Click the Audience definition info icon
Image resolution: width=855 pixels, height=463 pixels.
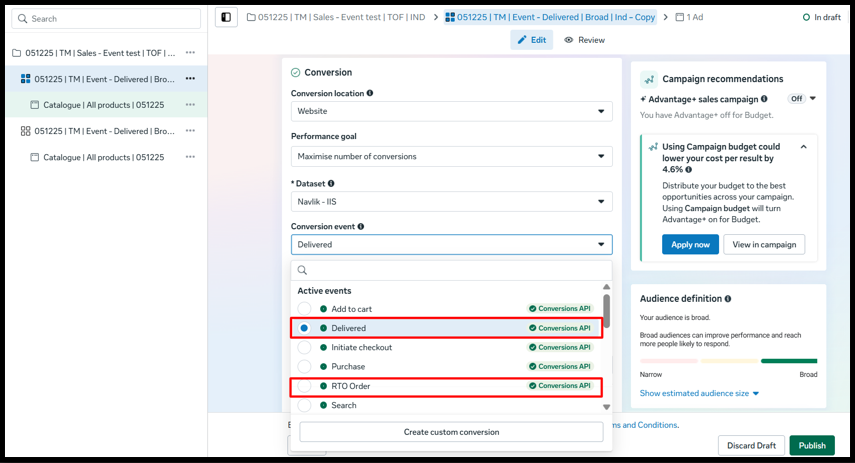tap(727, 298)
